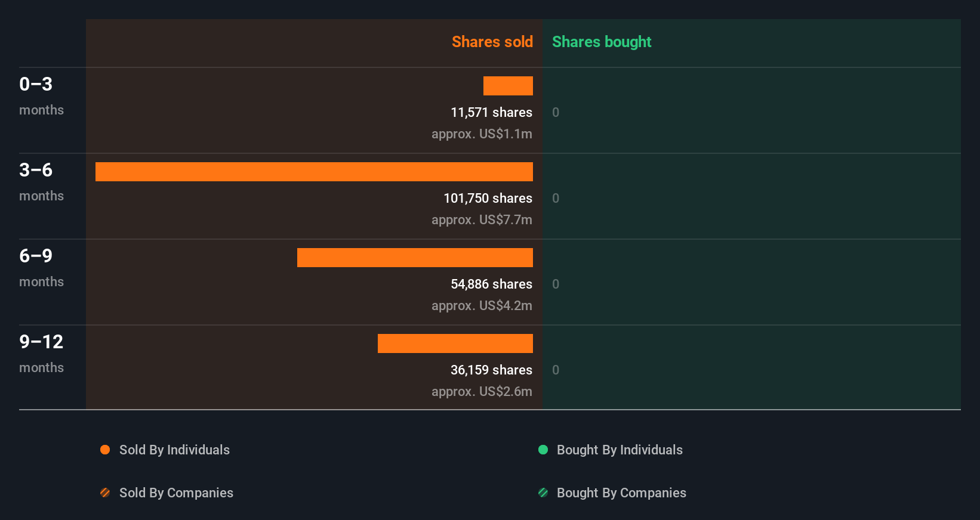Click the Shares bought header
The height and width of the screenshot is (520, 980).
pos(602,42)
